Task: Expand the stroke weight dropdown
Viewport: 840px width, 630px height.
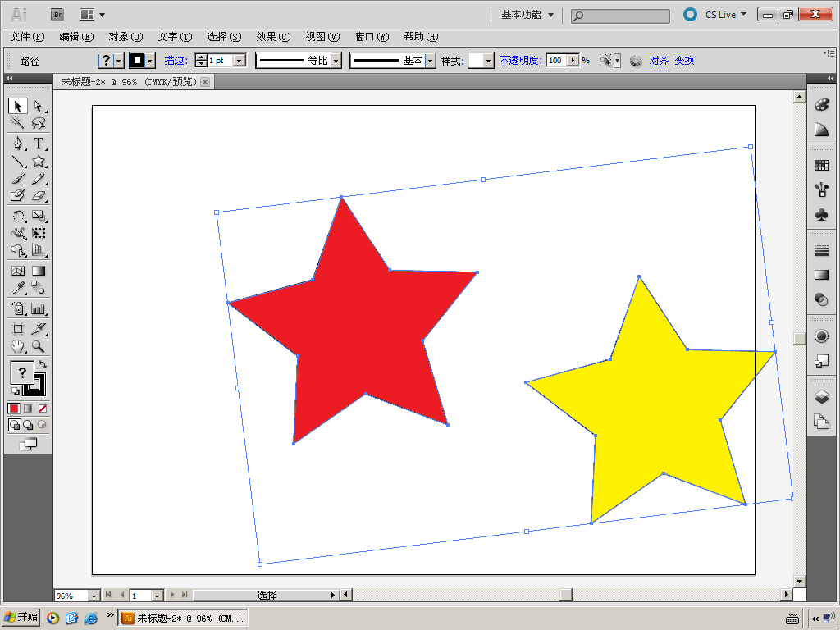Action: point(240,61)
